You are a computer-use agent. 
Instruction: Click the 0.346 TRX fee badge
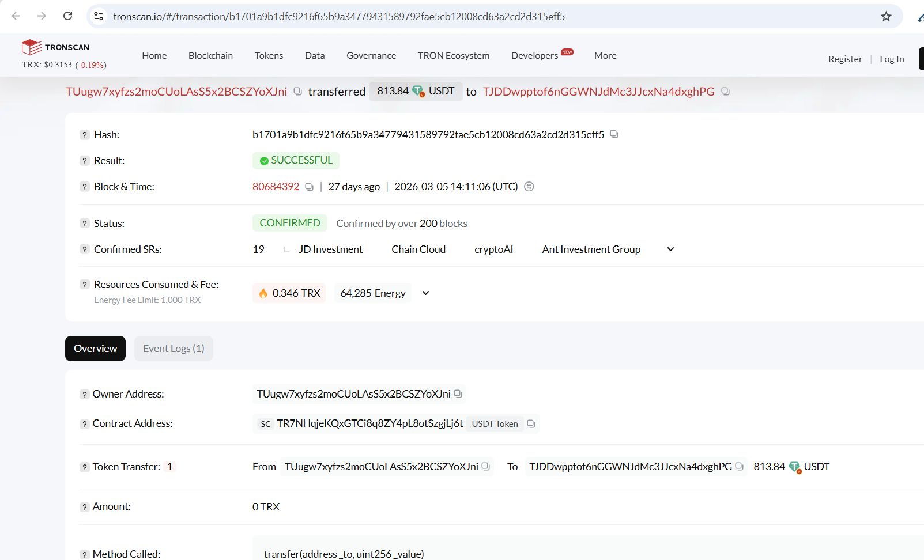pos(289,293)
